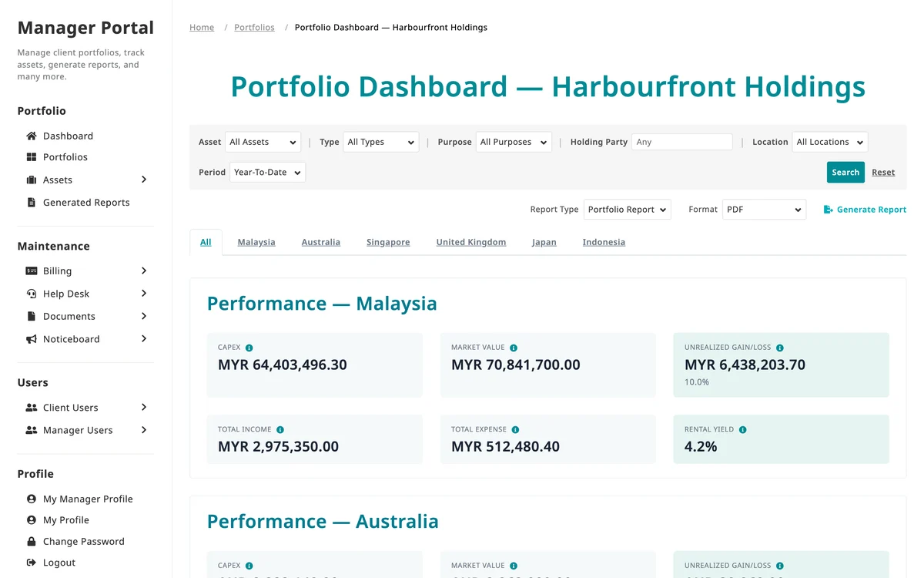Click Malaysia Unrealized Gain/Loss info icon
This screenshot has width=924, height=578.
click(x=780, y=348)
